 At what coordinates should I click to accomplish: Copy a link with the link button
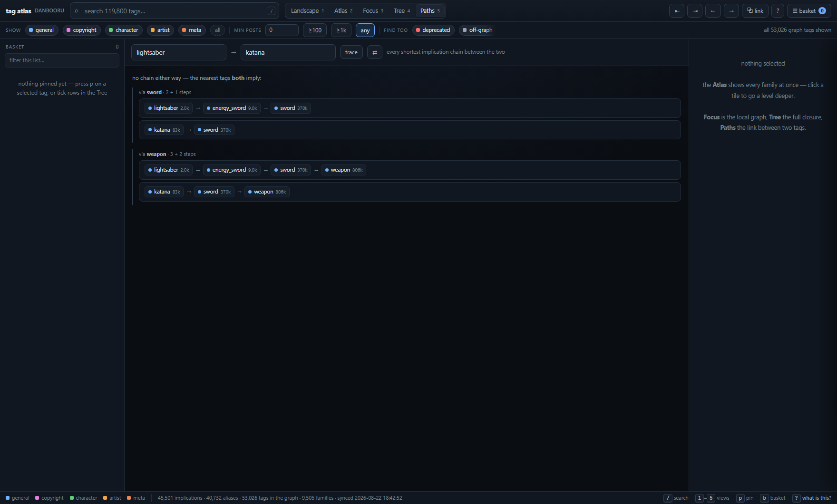[x=755, y=10]
